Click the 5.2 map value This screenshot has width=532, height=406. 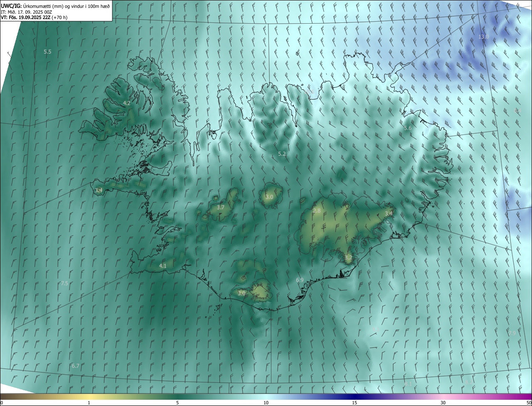[x=282, y=154]
